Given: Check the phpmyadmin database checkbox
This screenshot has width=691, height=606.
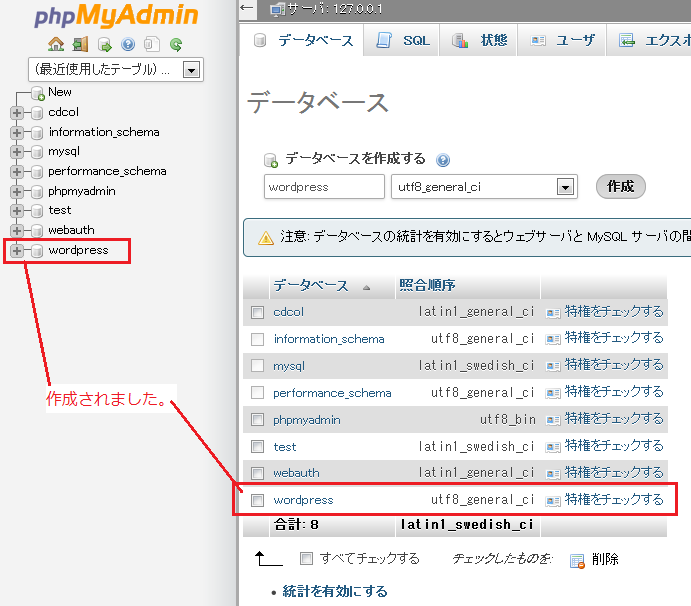Looking at the screenshot, I should tap(257, 420).
